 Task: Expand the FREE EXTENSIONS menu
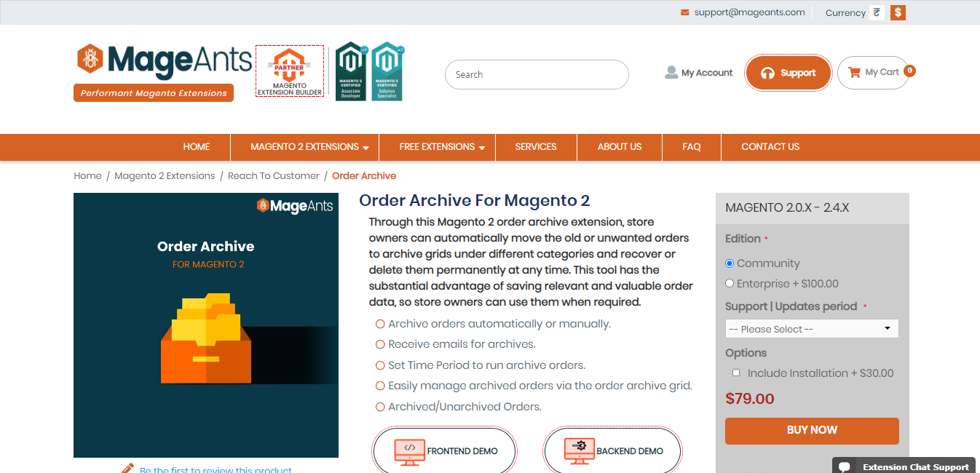coord(437,147)
